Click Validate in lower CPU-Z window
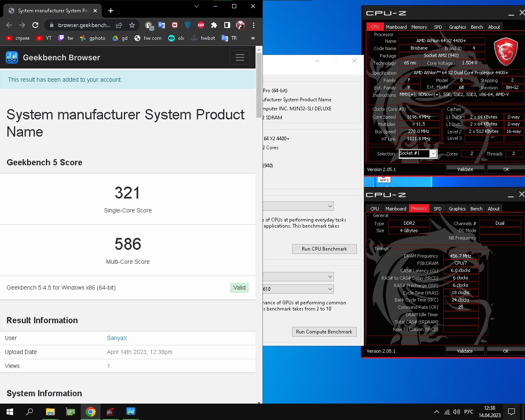The height and width of the screenshot is (420, 525). (465, 351)
